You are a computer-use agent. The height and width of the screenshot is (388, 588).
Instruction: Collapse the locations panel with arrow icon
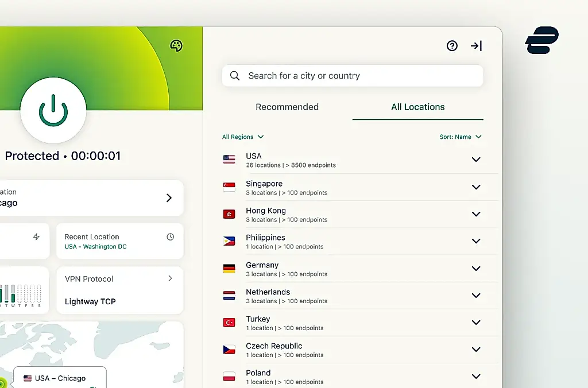point(476,46)
